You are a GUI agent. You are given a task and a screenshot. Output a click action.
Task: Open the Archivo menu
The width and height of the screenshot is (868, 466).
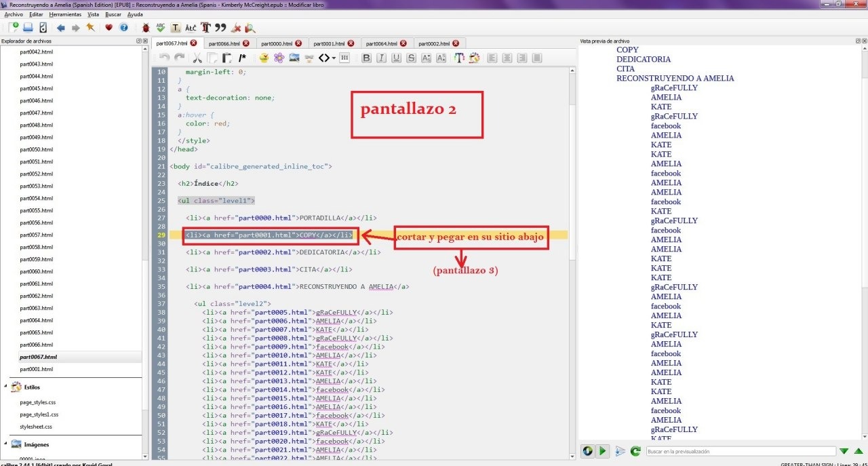point(14,14)
